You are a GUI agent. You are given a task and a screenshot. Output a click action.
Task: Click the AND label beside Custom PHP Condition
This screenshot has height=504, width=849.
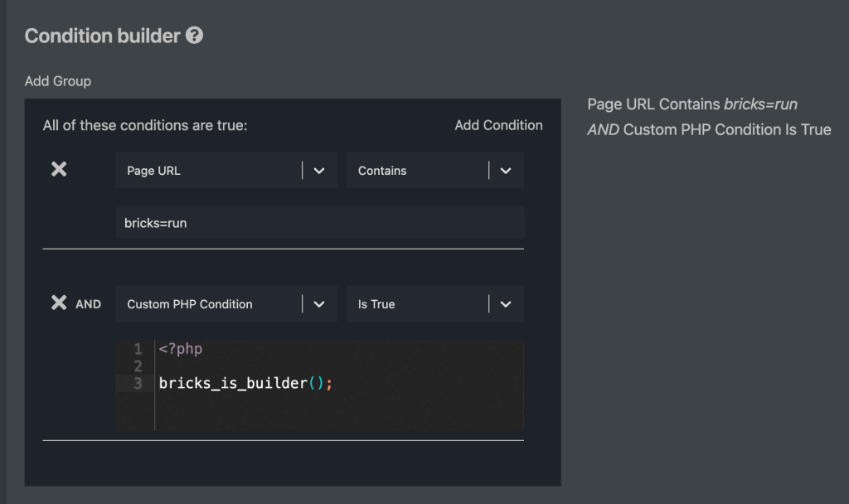(x=88, y=304)
